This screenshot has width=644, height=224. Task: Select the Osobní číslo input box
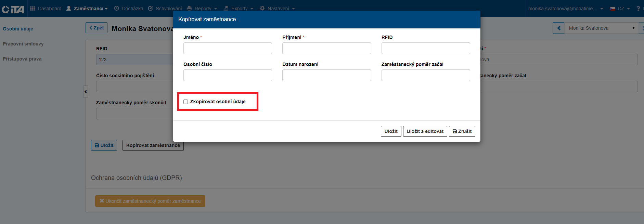(228, 75)
